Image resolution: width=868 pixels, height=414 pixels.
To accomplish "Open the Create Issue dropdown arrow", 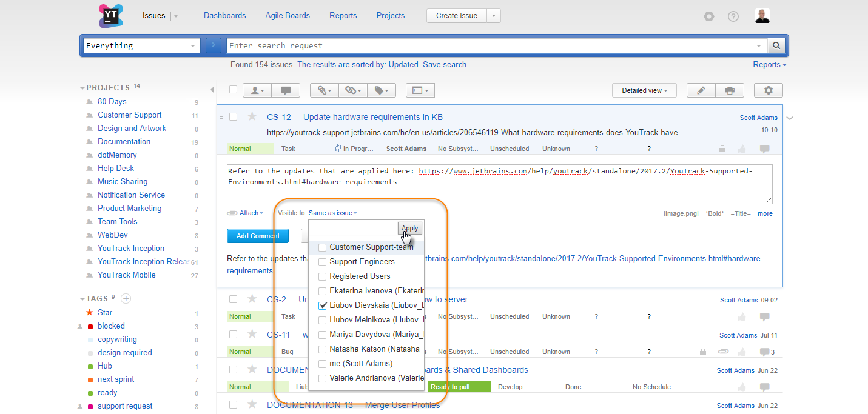I will 494,16.
